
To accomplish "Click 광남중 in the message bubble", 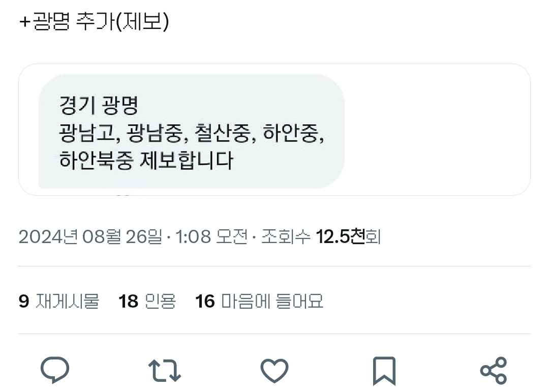I will [157, 134].
